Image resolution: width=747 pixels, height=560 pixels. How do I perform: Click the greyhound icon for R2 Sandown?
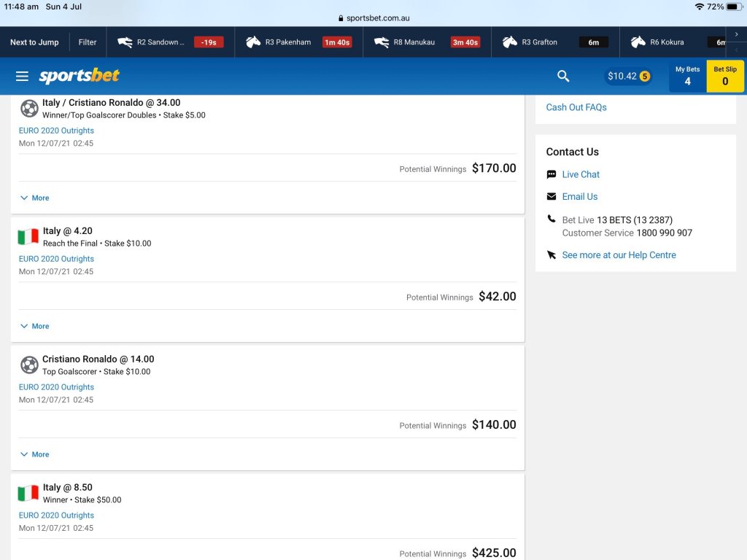tap(125, 42)
